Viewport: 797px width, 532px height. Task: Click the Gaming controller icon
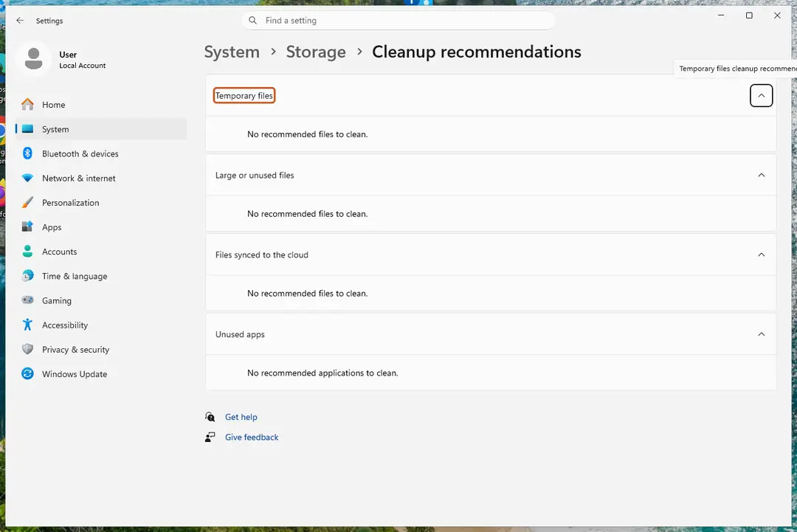(x=27, y=300)
